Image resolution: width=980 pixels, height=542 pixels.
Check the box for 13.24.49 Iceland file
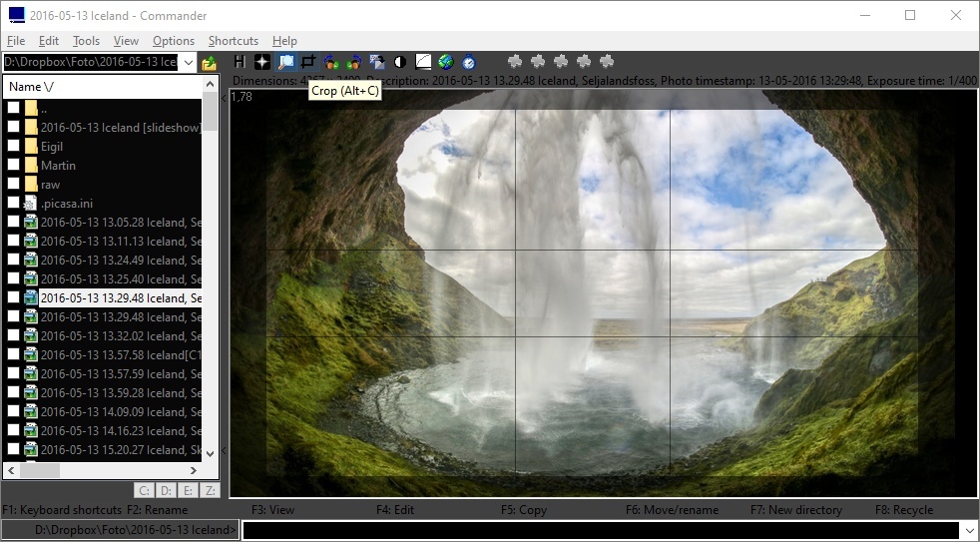[13, 261]
